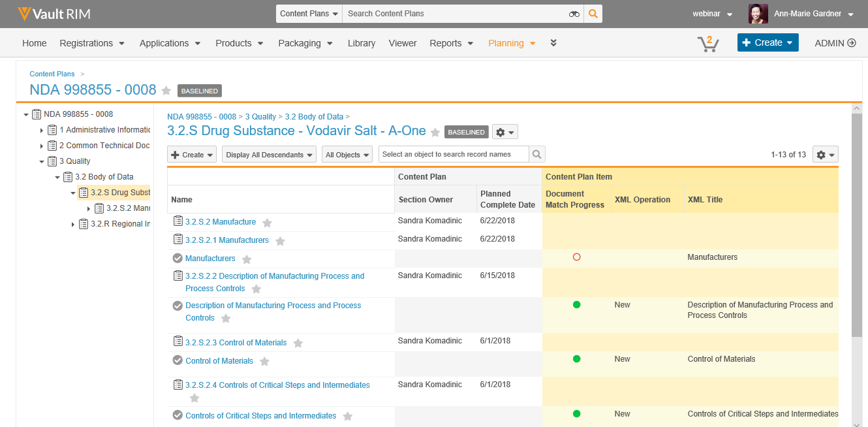
Task: Click Ann-Marie Gardner's profile avatar
Action: (x=758, y=14)
